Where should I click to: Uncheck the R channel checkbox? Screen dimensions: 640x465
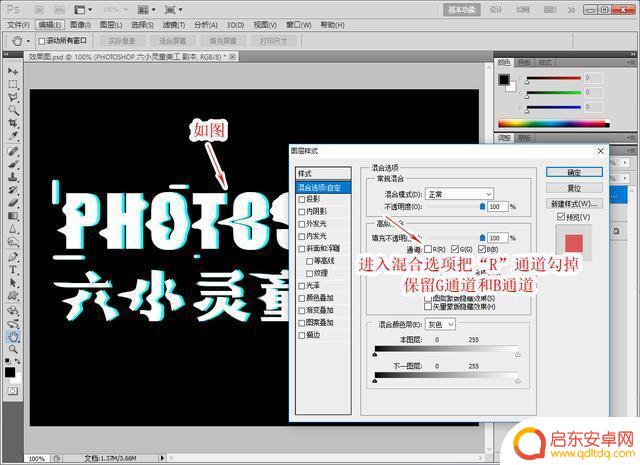[x=428, y=249]
